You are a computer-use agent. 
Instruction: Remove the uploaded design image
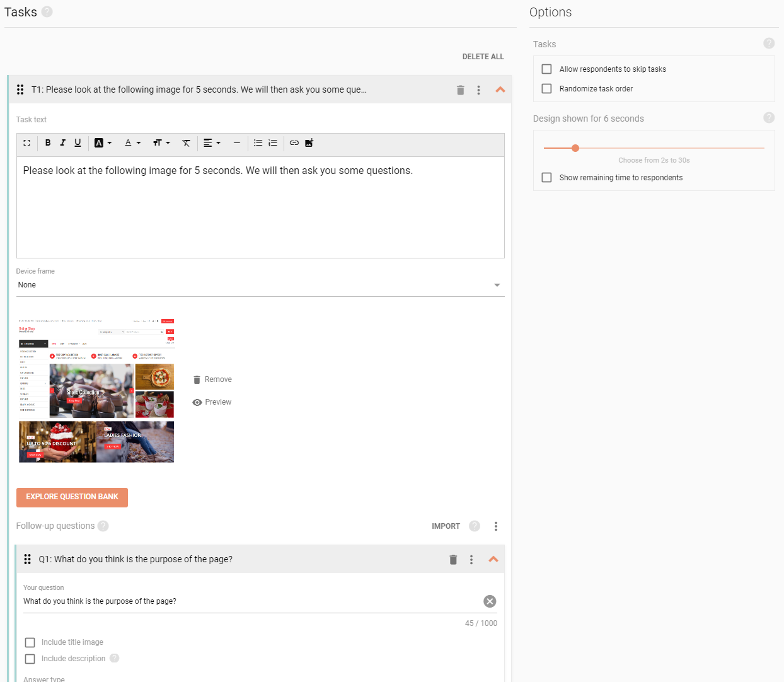click(212, 379)
